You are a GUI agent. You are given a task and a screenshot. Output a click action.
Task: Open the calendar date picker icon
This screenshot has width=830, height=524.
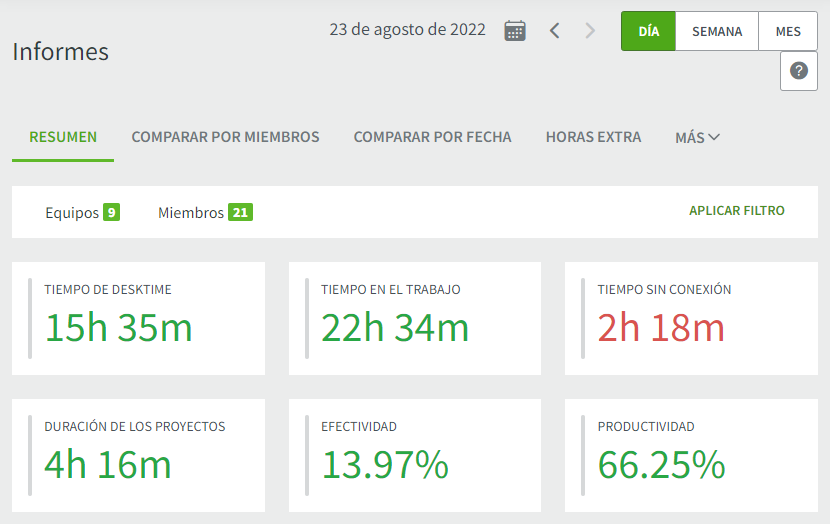click(x=515, y=31)
